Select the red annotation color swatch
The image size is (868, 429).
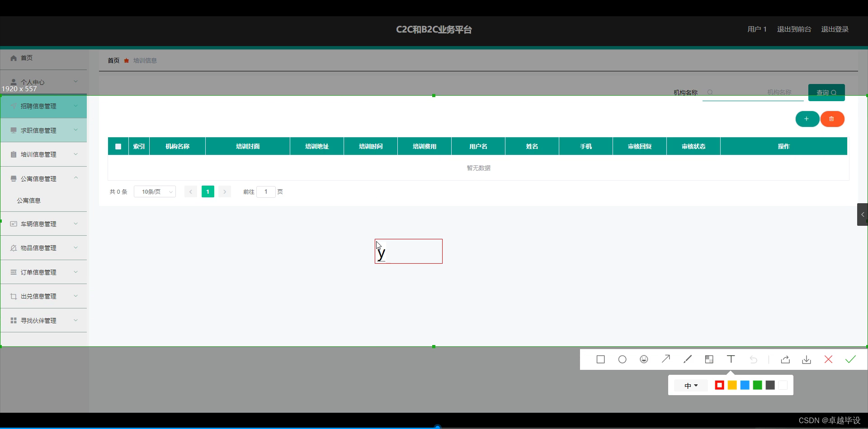point(719,385)
